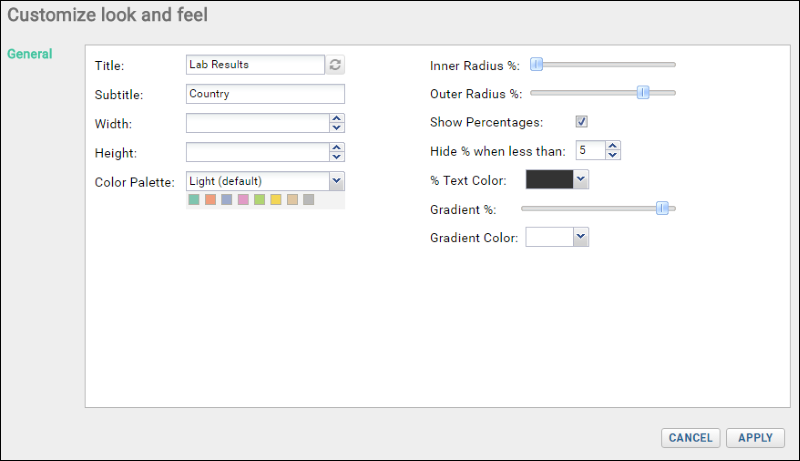Expand the % Text Color dropdown arrow
This screenshot has height=461, width=800.
[581, 180]
